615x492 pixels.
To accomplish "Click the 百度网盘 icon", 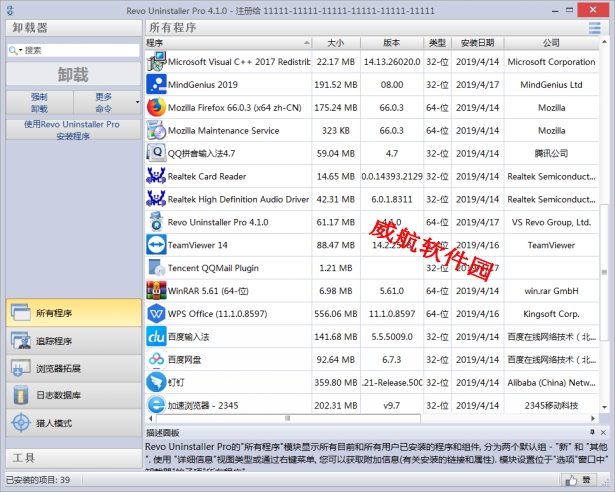I will [x=156, y=359].
